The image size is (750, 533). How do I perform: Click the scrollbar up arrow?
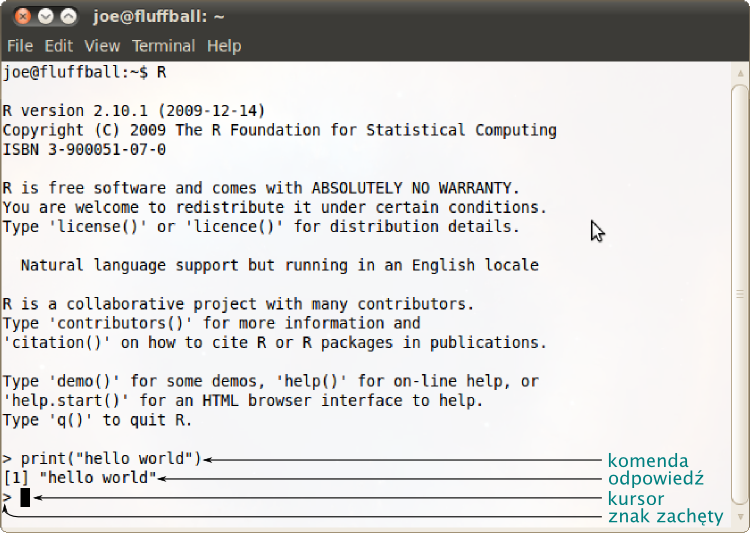pyautogui.click(x=740, y=73)
